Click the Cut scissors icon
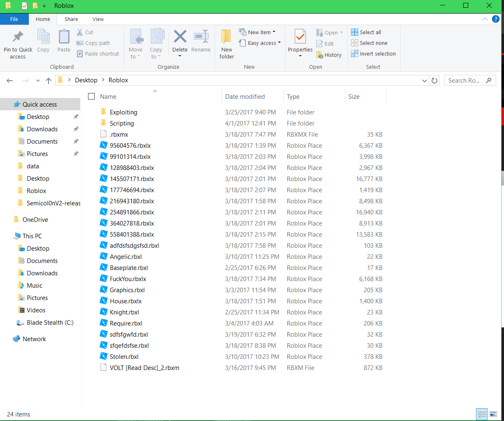 click(x=80, y=32)
